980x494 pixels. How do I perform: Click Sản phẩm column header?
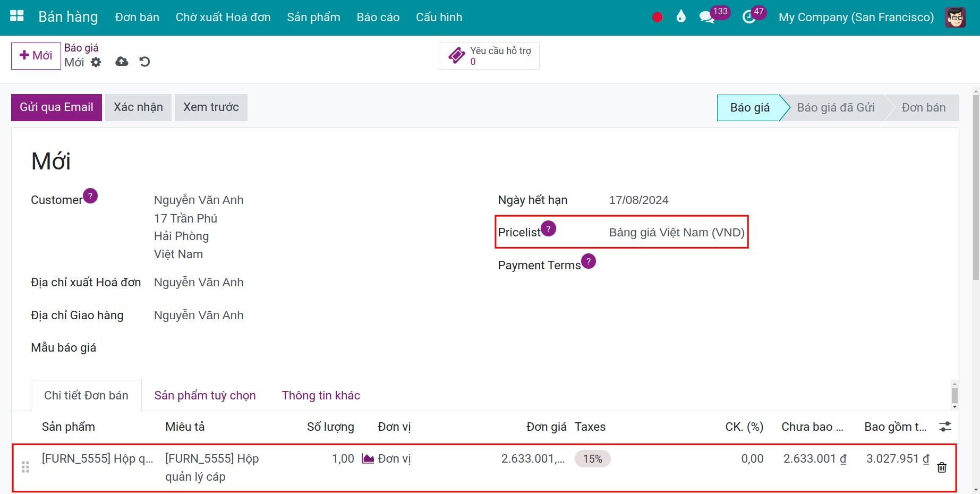tap(69, 427)
